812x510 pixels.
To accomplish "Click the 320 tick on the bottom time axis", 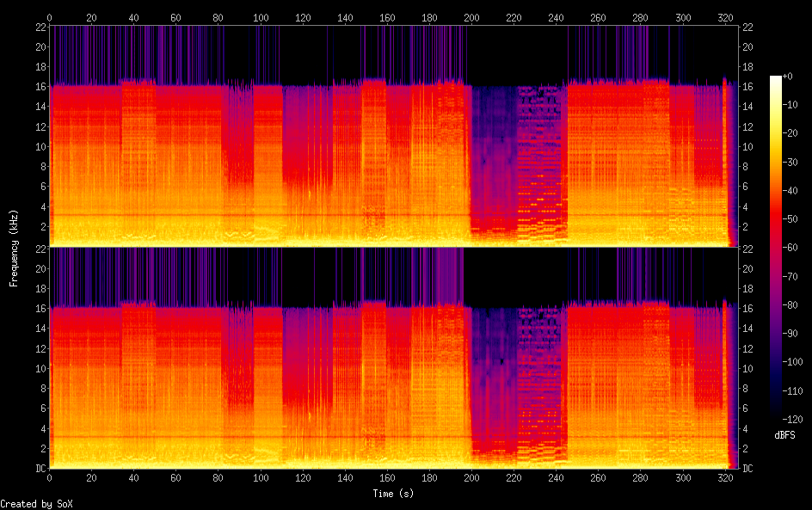I will [x=725, y=476].
